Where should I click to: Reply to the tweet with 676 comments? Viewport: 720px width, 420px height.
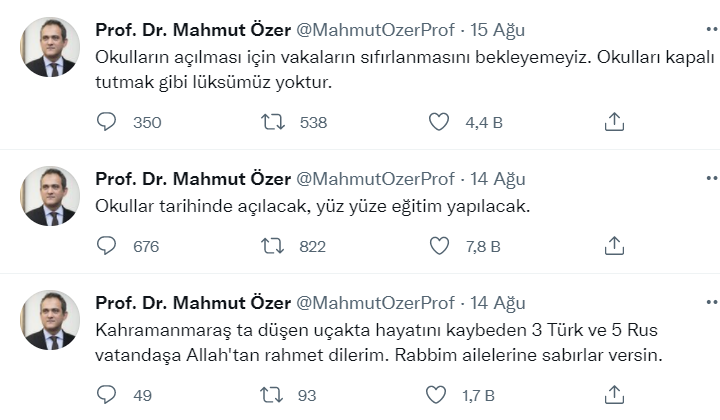[x=108, y=246]
